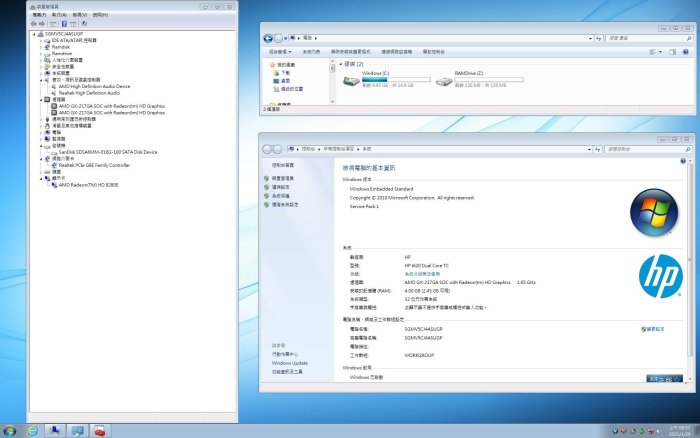The image size is (700, 438).
Task: Collapse disk drives category above SanDisk
Action: pos(41,146)
